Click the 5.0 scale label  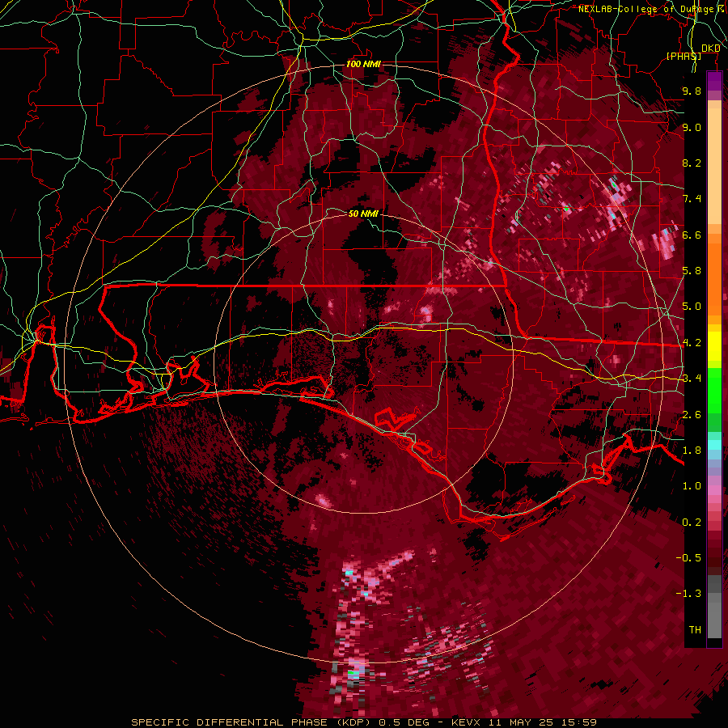(692, 307)
